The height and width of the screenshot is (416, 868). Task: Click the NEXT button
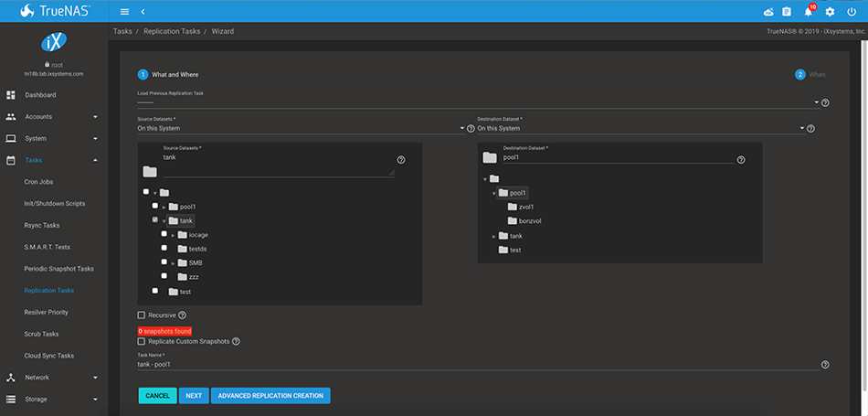[x=194, y=396]
